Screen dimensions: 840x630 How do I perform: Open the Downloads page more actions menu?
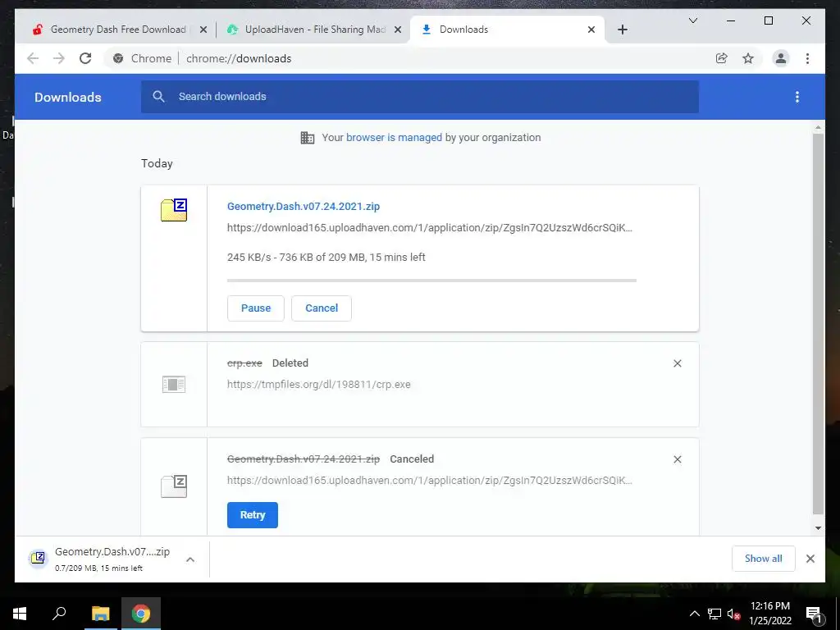(797, 97)
